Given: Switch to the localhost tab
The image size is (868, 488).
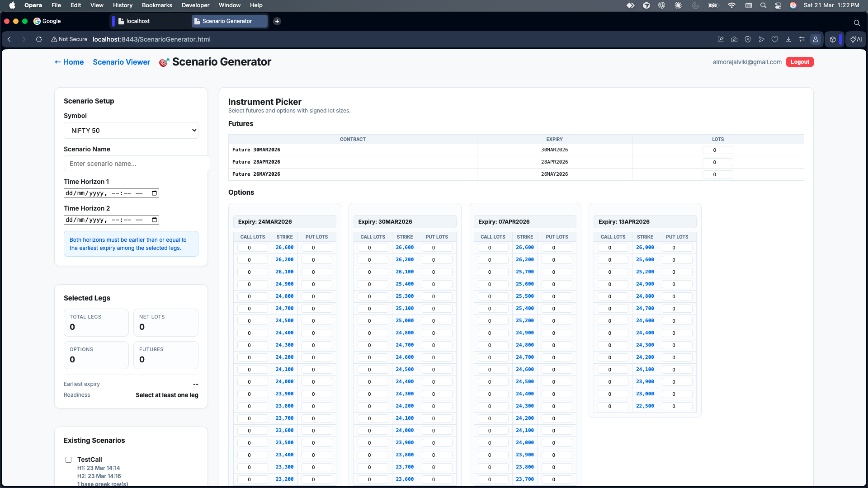Looking at the screenshot, I should pos(138,21).
